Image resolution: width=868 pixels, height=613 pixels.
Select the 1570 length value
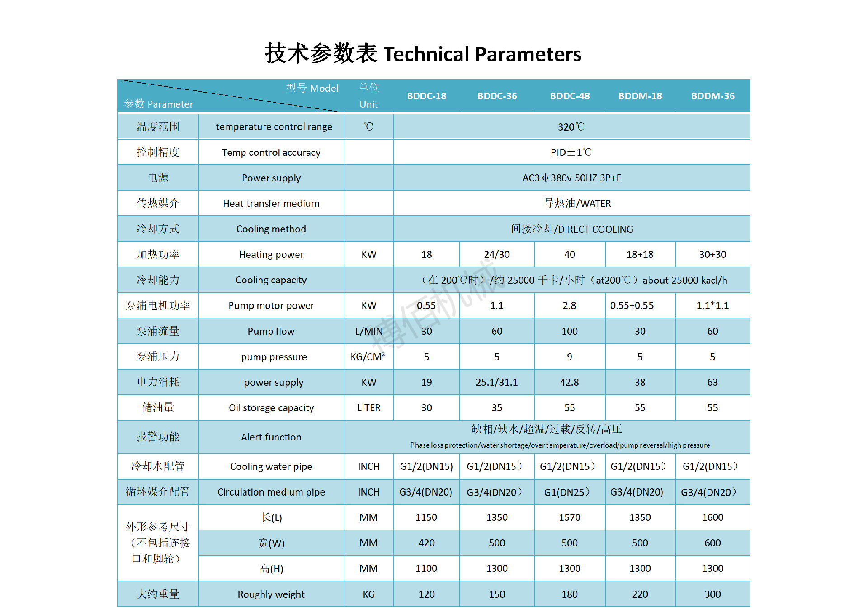click(569, 518)
